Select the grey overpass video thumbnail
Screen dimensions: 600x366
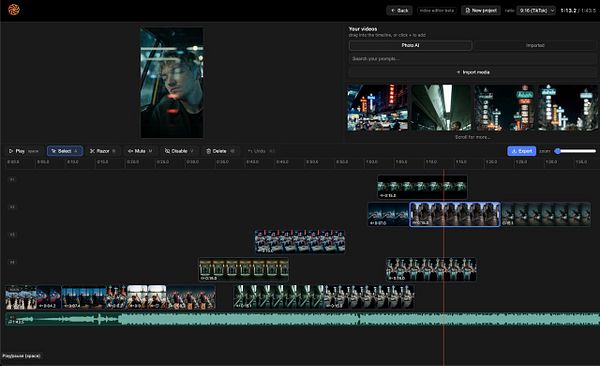click(441, 108)
